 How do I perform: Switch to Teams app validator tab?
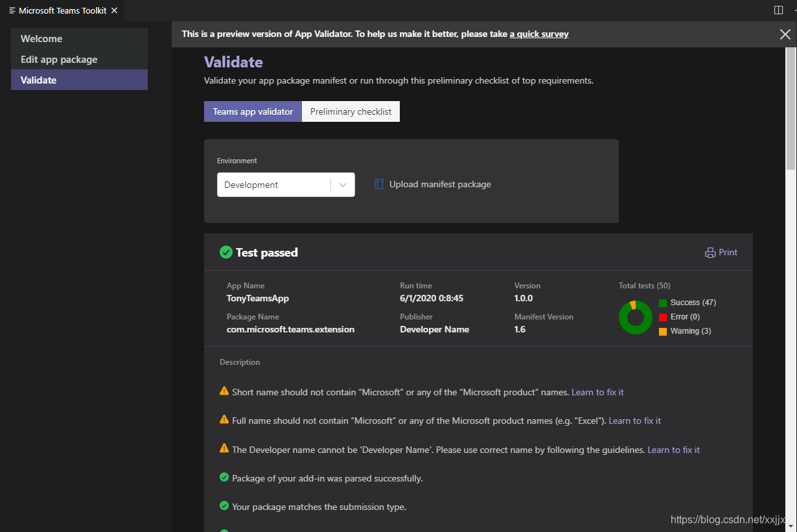point(253,111)
